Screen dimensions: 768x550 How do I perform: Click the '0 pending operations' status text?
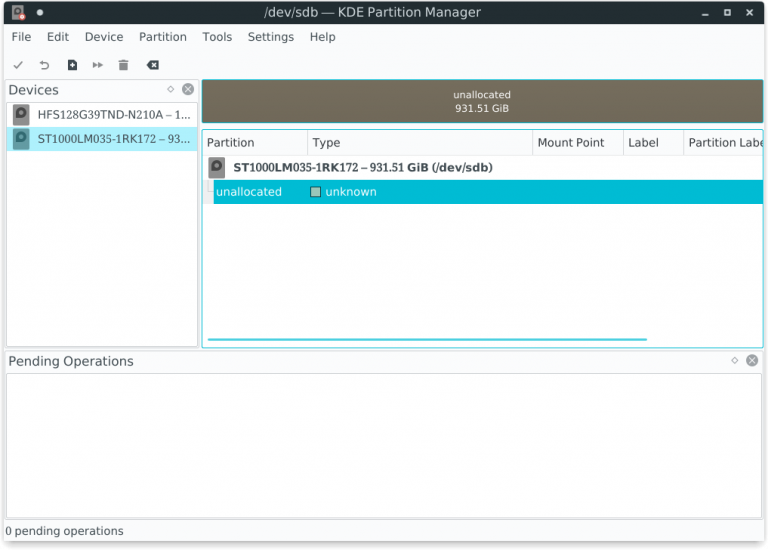pyautogui.click(x=64, y=531)
